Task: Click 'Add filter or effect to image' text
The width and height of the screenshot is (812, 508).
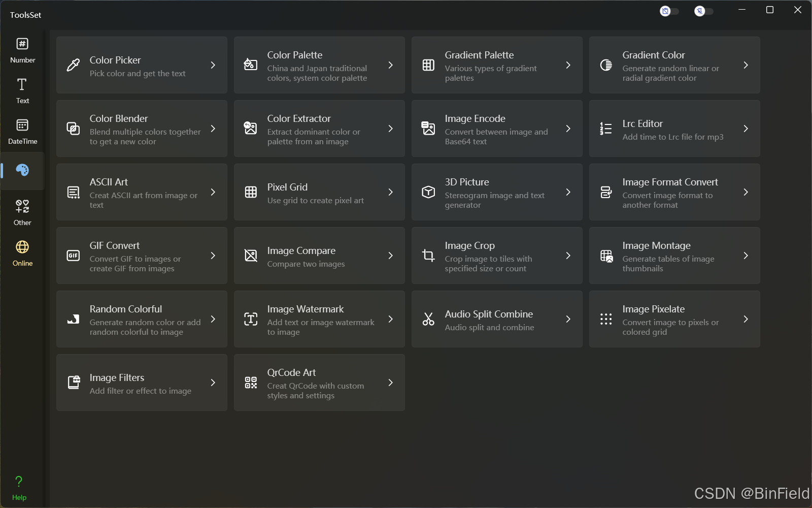Action: (x=141, y=391)
